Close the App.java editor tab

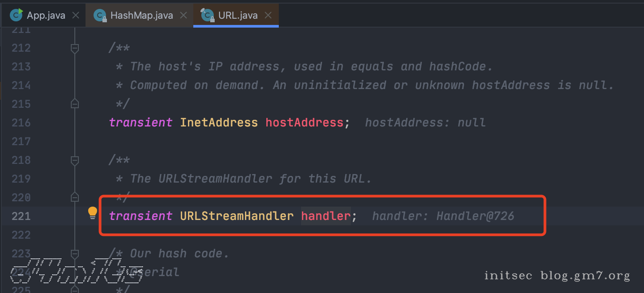click(76, 16)
